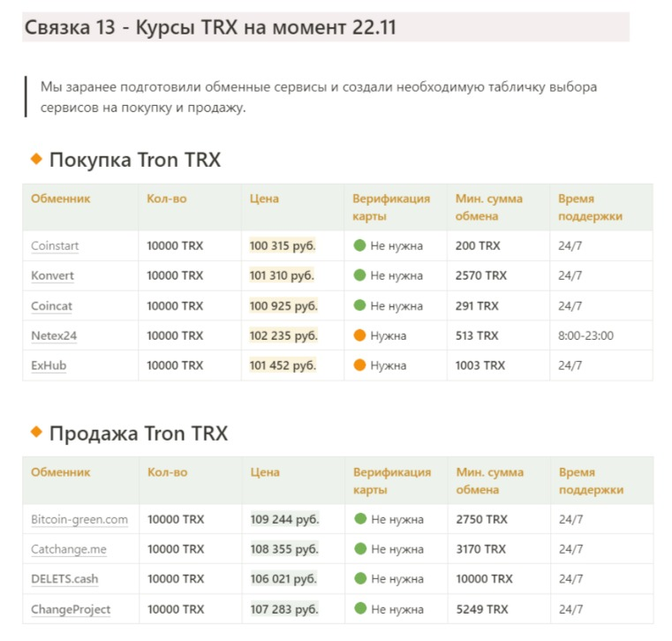Follow the Coincat link
Screen dimensions: 672x641
[x=51, y=305]
